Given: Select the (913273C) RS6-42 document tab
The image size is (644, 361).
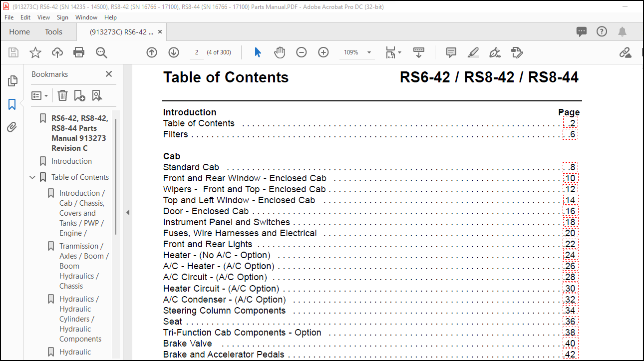Looking at the screenshot, I should 121,32.
